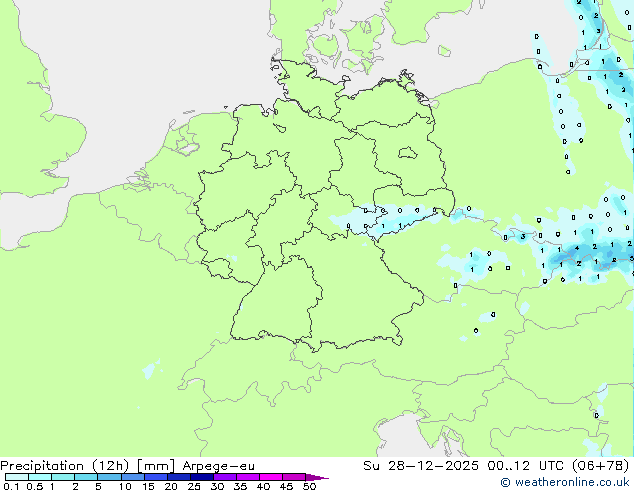Click the '20' legend scale label
Image resolution: width=634 pixels, height=490 pixels.
(171, 486)
